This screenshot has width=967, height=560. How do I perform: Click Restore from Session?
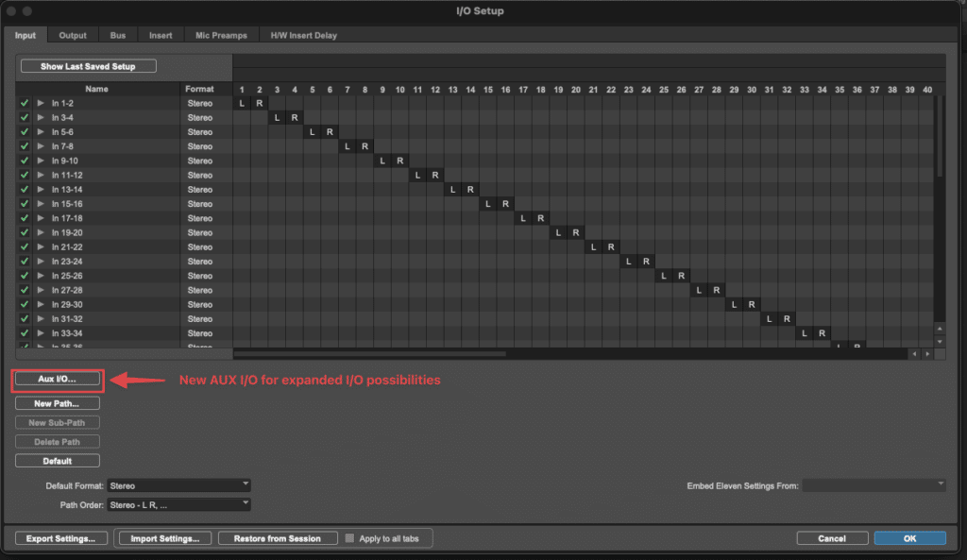277,538
